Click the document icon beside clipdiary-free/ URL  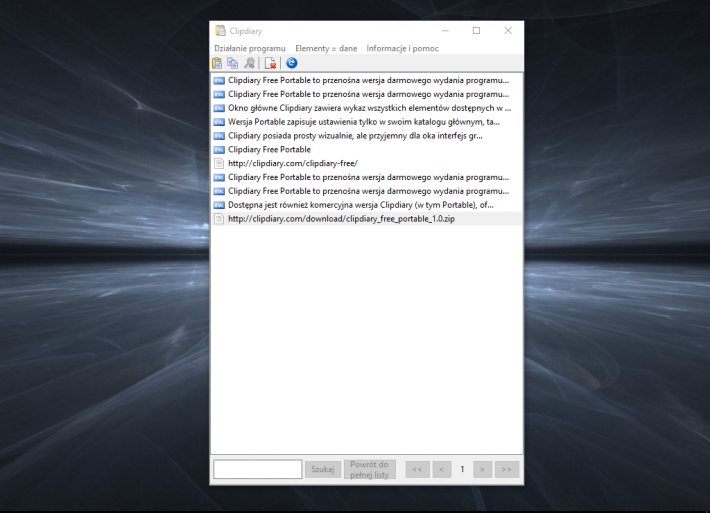click(219, 163)
